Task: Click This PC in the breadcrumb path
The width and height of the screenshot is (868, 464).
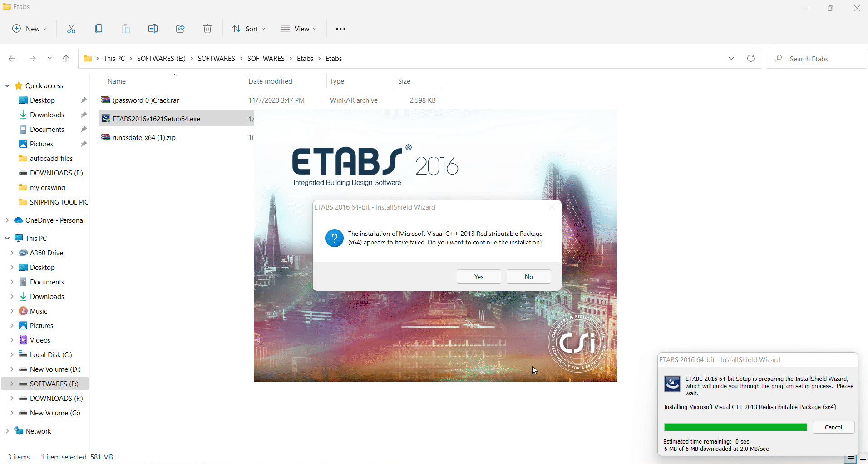Action: pyautogui.click(x=114, y=59)
